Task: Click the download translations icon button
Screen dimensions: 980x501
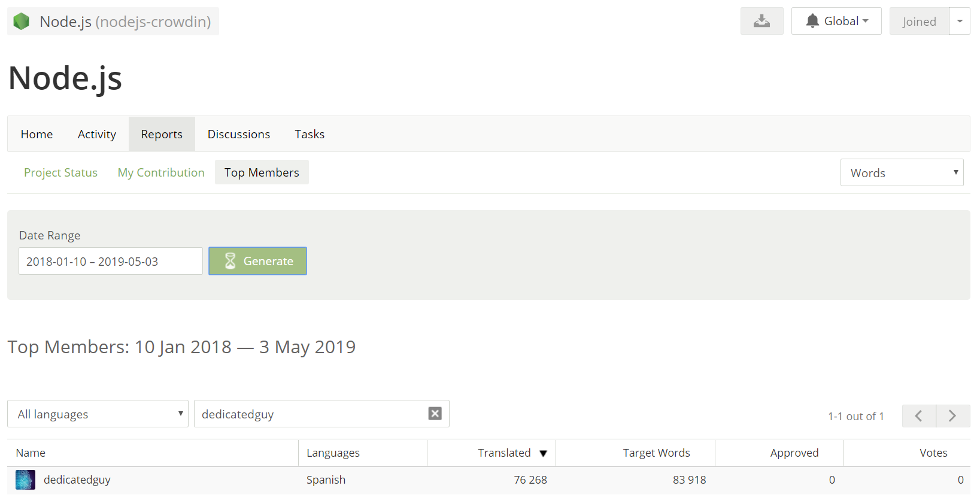Action: pos(761,21)
